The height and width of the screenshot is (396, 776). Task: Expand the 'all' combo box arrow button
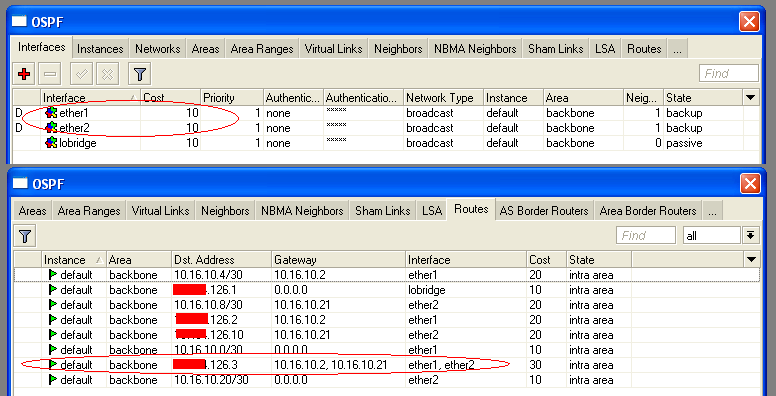(x=751, y=235)
